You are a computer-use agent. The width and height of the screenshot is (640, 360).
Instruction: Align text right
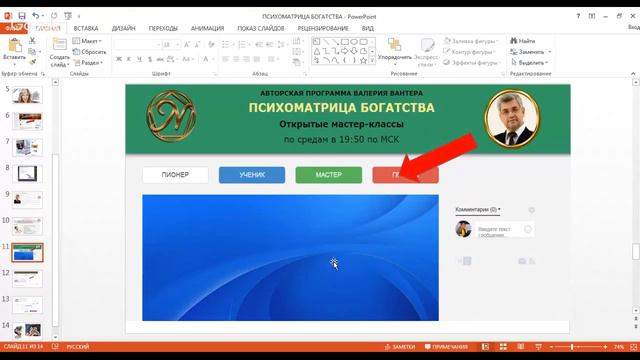pos(246,60)
